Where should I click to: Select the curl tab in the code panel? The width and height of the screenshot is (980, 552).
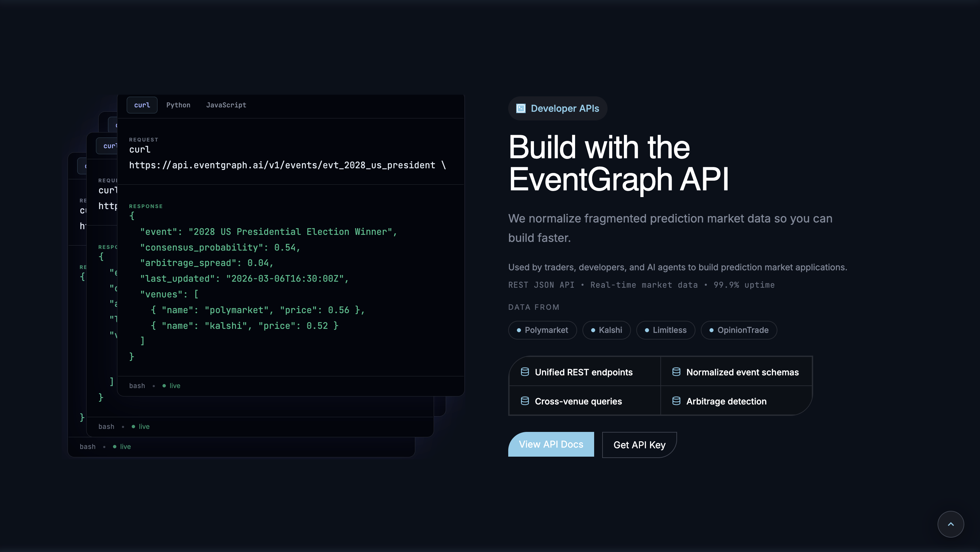tap(141, 105)
